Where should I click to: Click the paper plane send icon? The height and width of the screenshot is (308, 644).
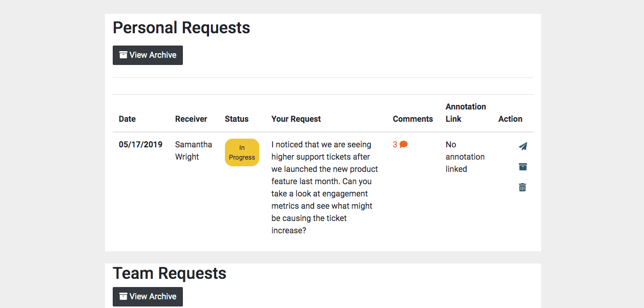click(523, 146)
